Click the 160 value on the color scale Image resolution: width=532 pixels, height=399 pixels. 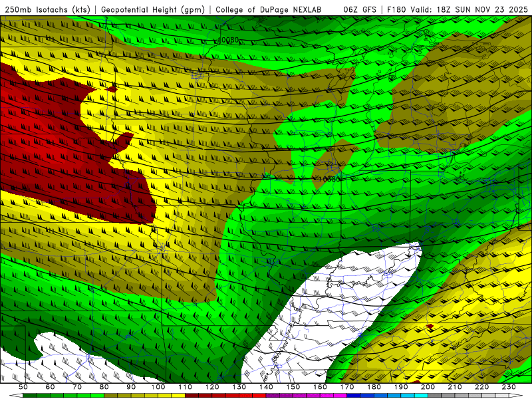coord(321,387)
